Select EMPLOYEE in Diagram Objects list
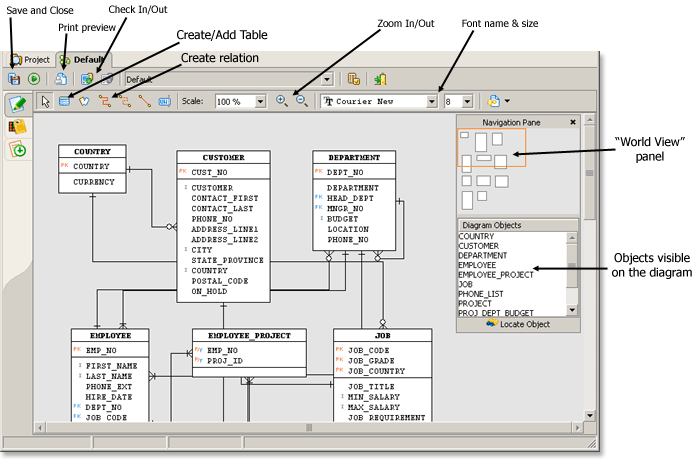700x460 pixels. [477, 265]
